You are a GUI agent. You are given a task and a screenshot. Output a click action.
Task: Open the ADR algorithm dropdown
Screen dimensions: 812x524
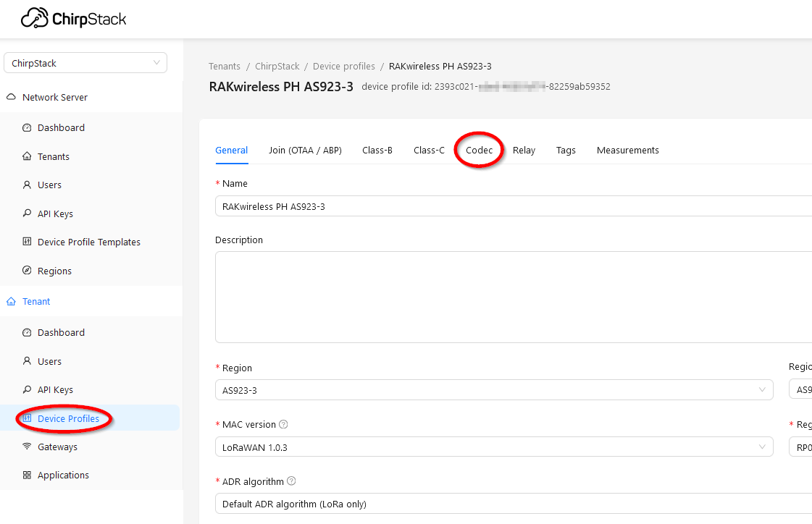507,504
